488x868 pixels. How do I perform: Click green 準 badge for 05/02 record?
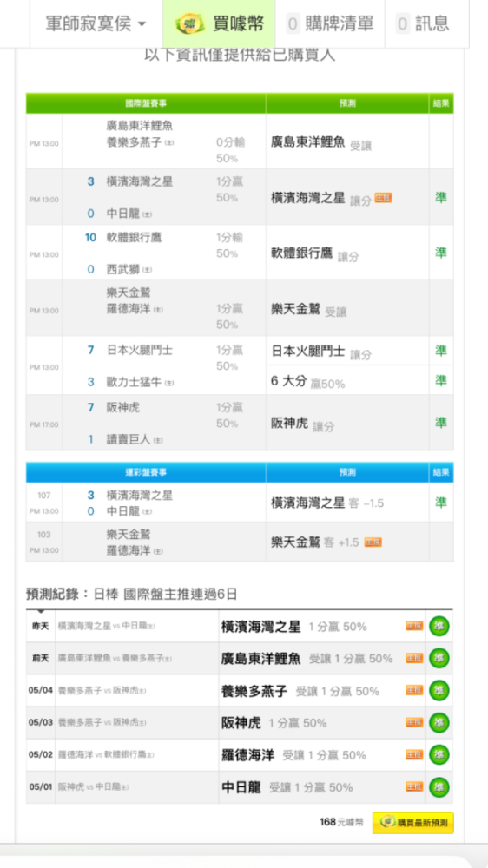click(x=439, y=754)
